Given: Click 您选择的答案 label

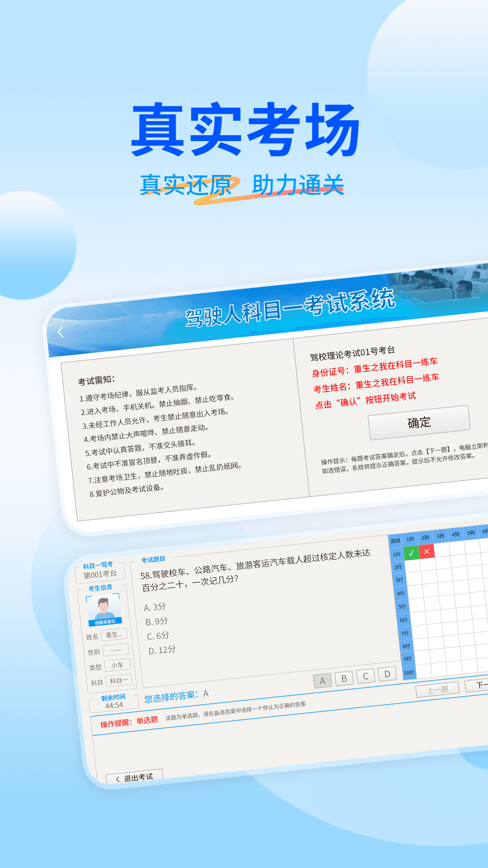Looking at the screenshot, I should click(172, 697).
